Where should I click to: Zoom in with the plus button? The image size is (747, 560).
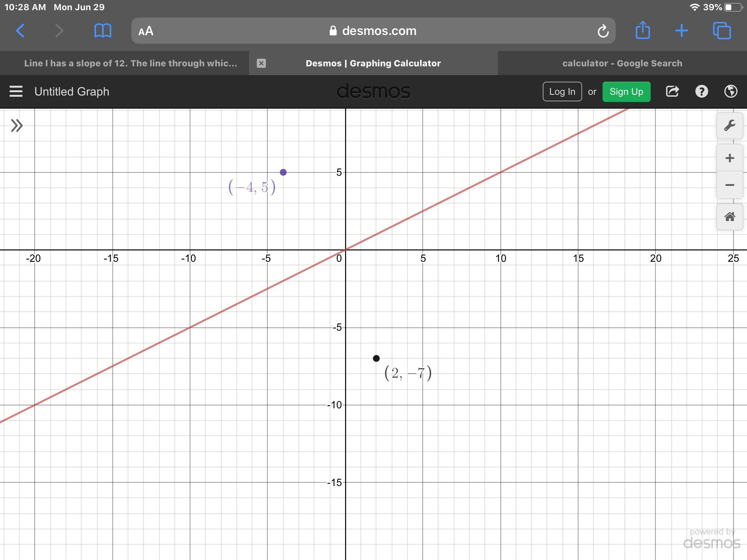tap(729, 158)
